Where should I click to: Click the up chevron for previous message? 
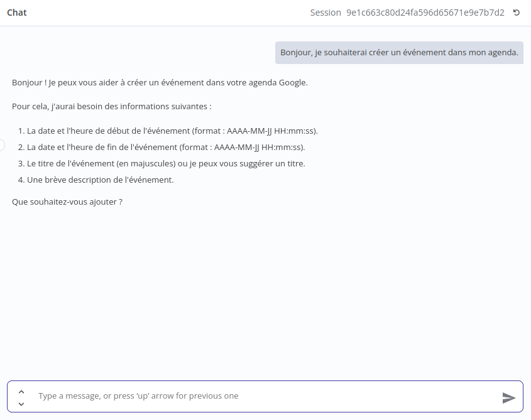[x=21, y=392]
